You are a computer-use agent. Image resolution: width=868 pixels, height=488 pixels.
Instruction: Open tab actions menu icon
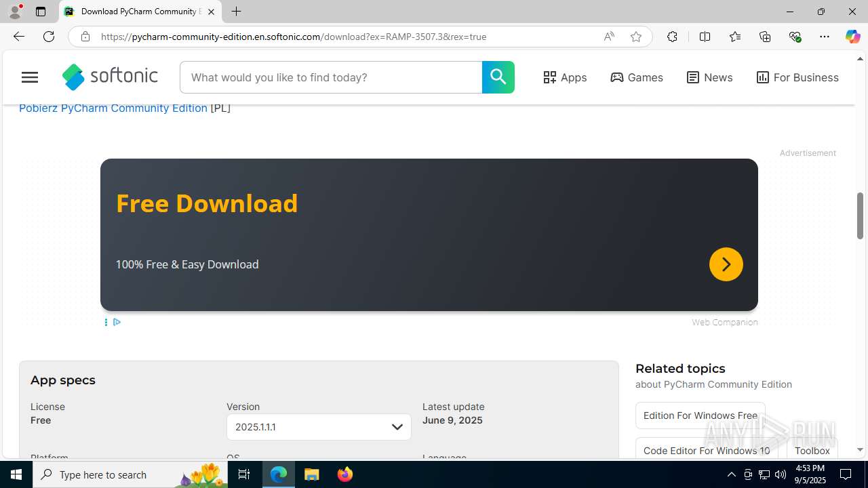pyautogui.click(x=41, y=12)
